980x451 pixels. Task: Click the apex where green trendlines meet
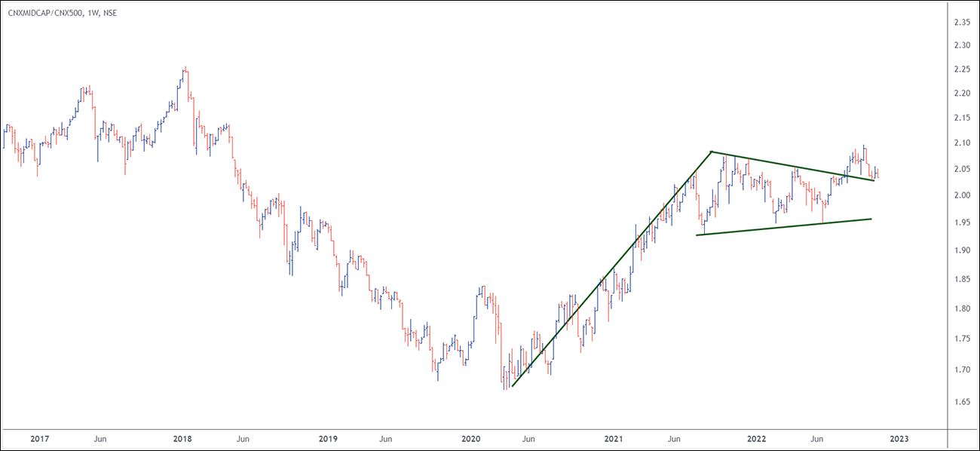point(712,152)
